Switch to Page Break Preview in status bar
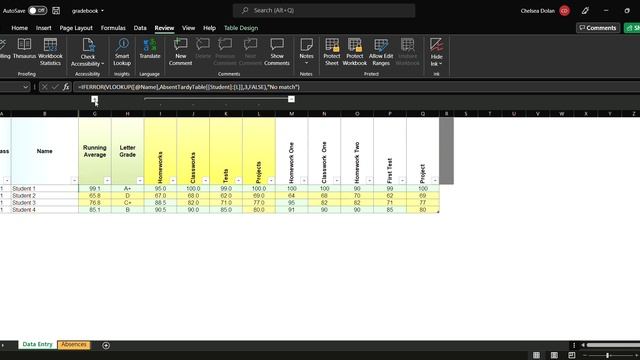 coord(572,355)
